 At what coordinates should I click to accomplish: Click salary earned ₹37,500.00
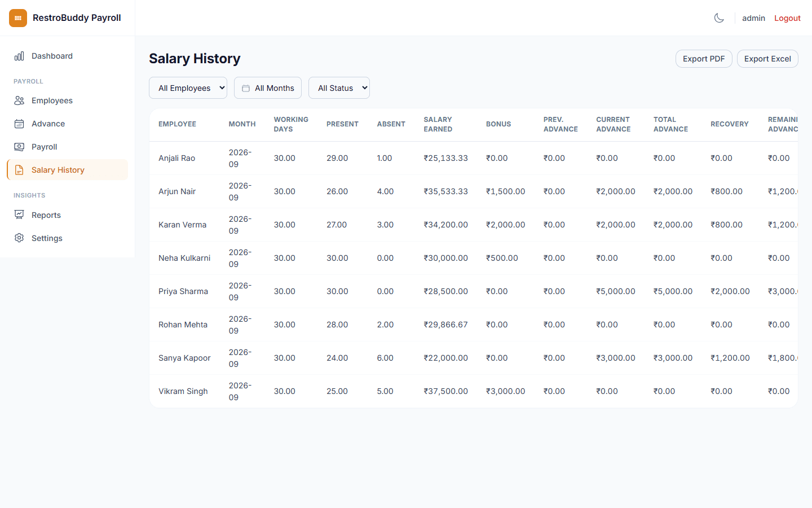pos(445,391)
